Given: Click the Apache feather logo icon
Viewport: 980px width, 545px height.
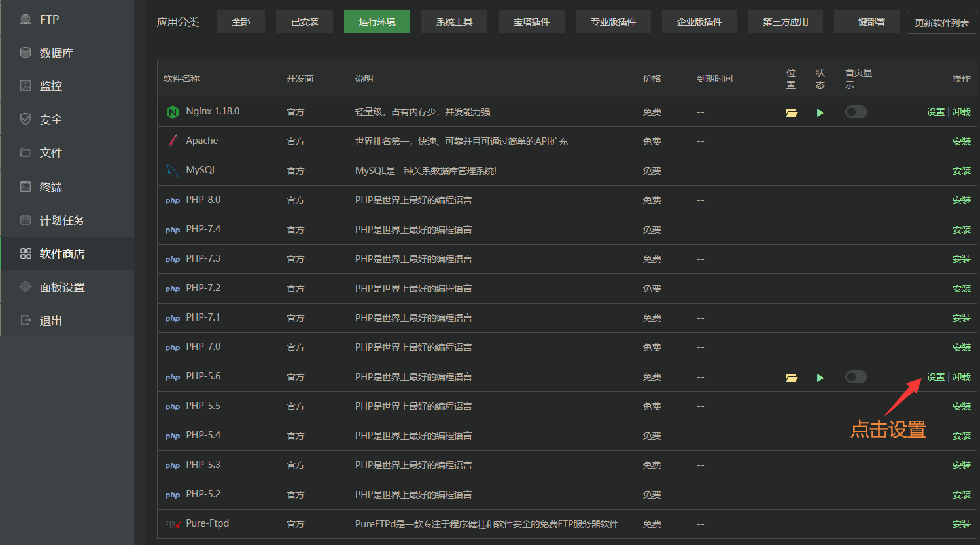Looking at the screenshot, I should click(x=173, y=141).
